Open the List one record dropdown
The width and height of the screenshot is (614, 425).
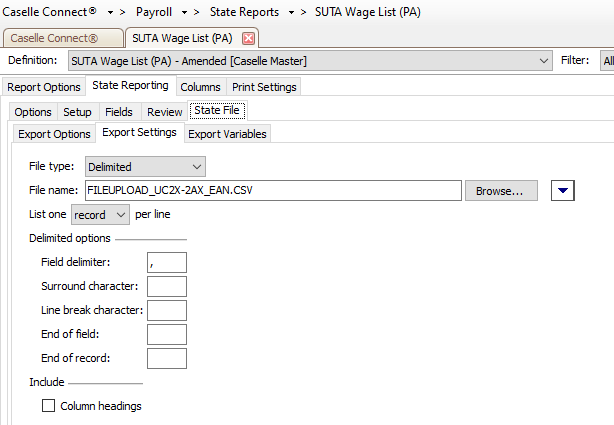tap(101, 215)
